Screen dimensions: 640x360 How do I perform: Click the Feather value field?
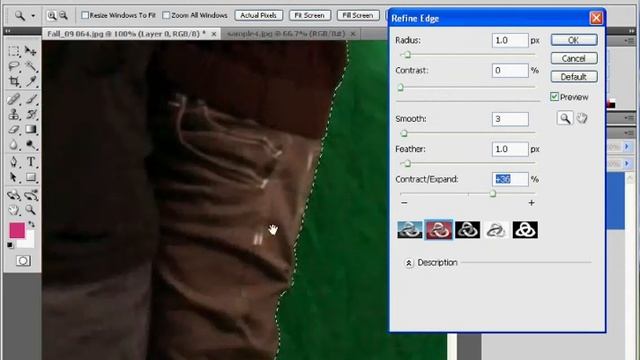tap(510, 149)
